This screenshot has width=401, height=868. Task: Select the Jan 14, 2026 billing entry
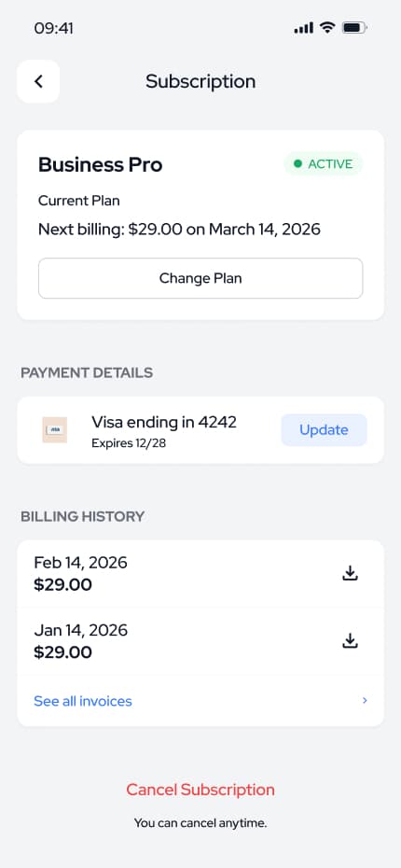click(x=200, y=641)
